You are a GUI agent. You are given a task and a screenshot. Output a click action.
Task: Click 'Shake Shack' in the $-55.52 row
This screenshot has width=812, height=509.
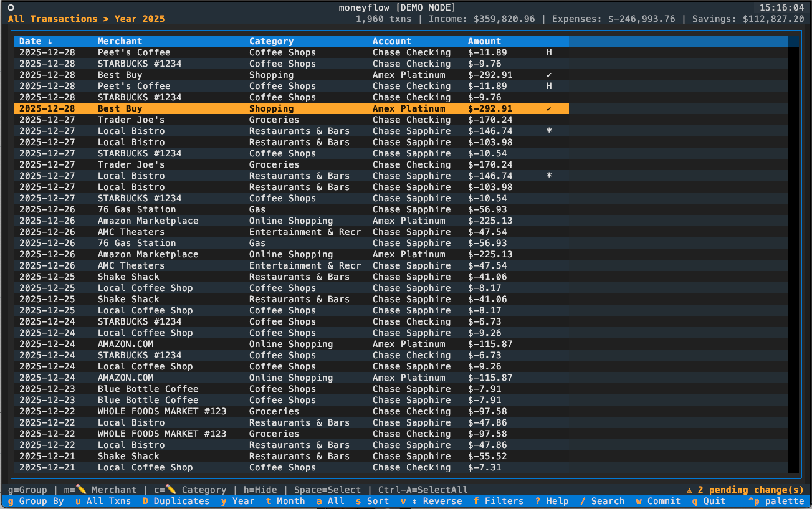pos(128,456)
